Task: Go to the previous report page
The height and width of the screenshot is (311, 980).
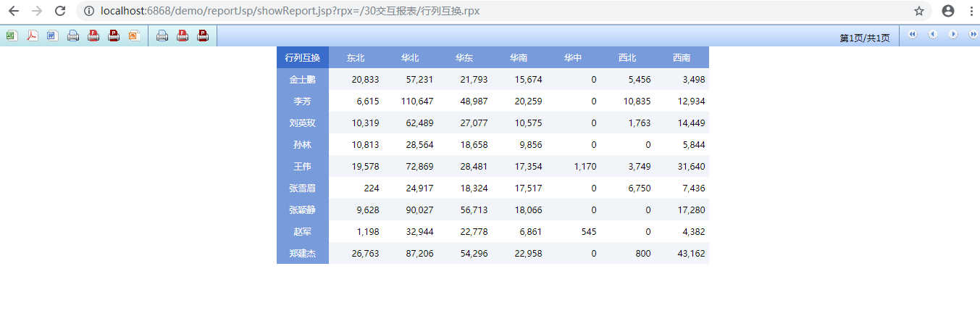Action: (x=933, y=34)
